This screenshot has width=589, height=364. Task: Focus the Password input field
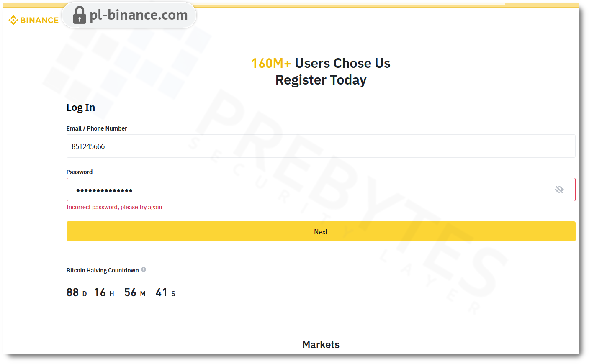321,190
